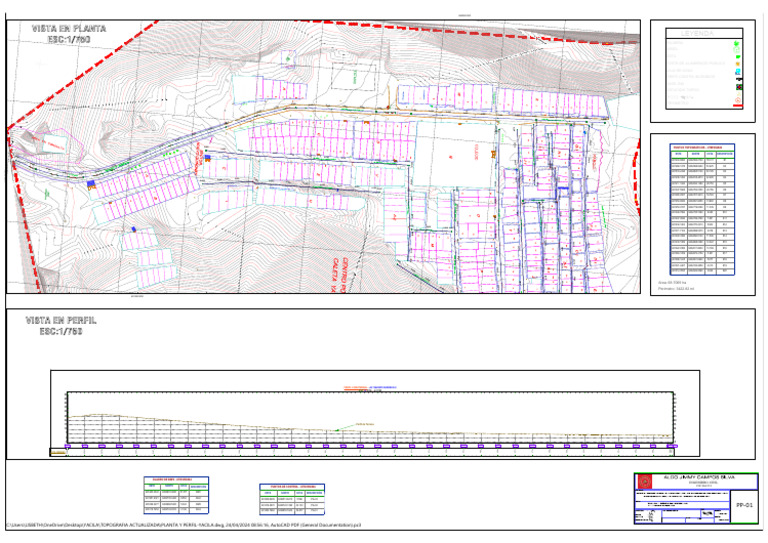Click the Perimetro 3432.42 ml text
The image size is (768, 543).
(676, 289)
